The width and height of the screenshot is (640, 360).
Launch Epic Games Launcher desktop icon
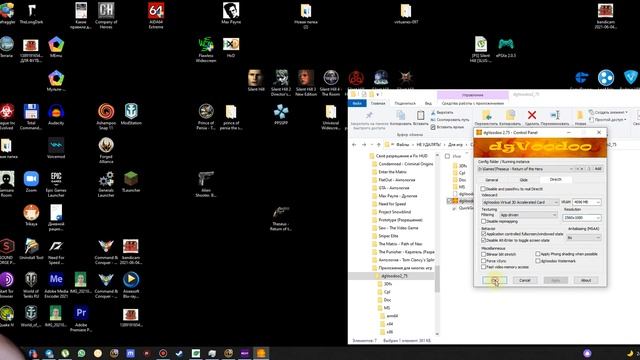pyautogui.click(x=56, y=184)
